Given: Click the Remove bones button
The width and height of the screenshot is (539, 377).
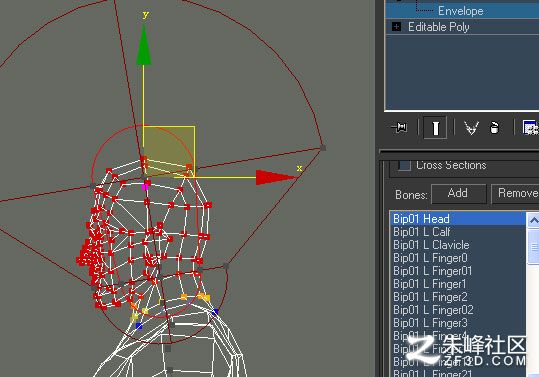Looking at the screenshot, I should point(515,193).
